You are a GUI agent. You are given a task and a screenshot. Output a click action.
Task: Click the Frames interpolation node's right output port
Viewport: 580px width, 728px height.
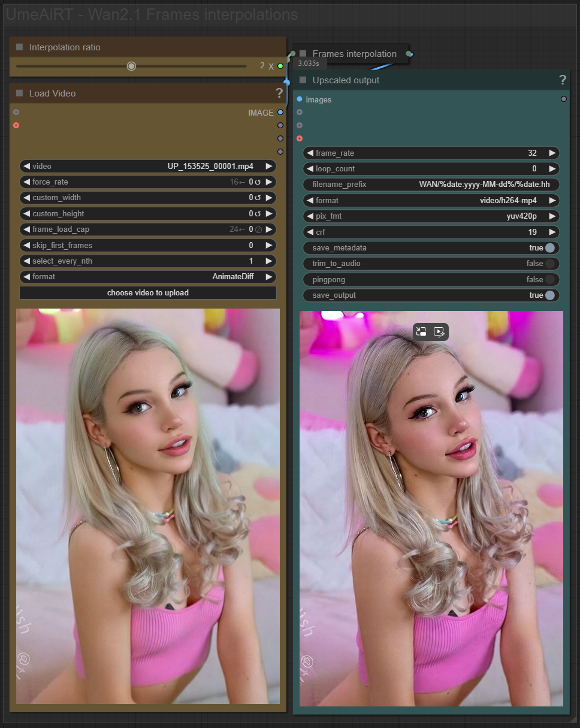(x=409, y=54)
